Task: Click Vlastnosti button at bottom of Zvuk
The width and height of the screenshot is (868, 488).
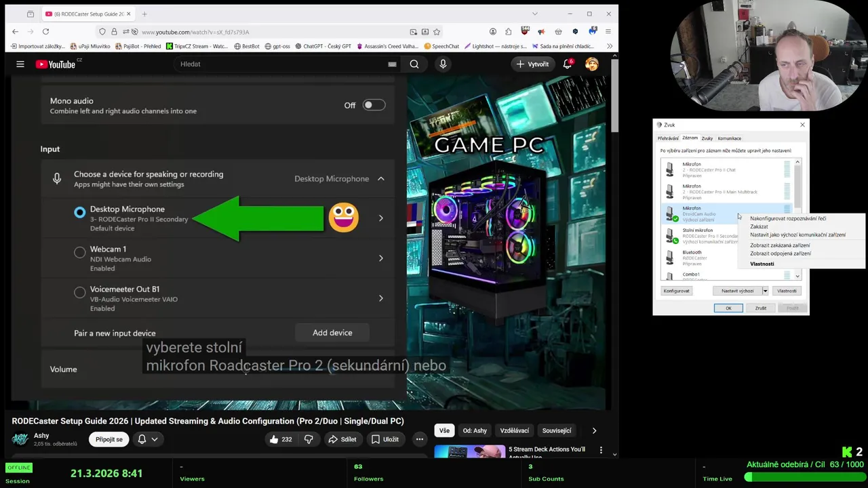Action: click(x=787, y=291)
